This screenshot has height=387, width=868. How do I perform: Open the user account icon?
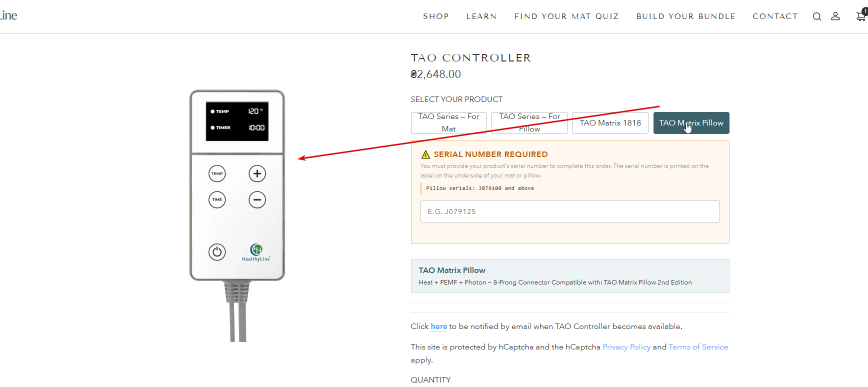pyautogui.click(x=835, y=16)
